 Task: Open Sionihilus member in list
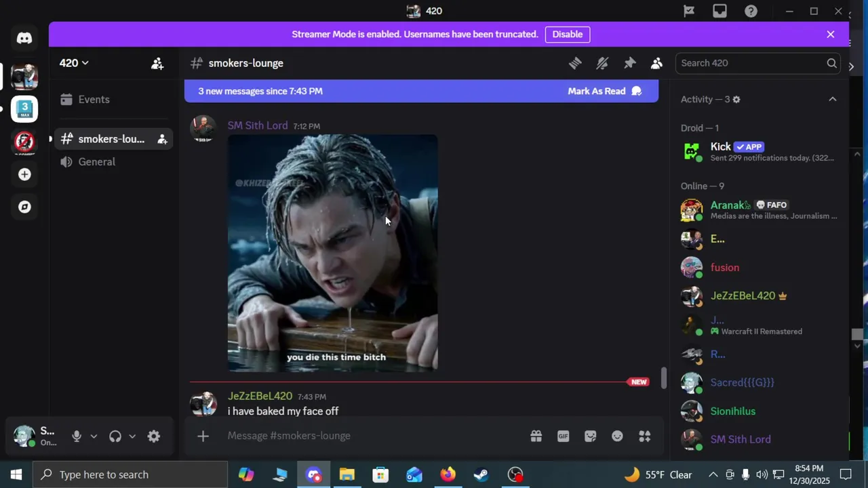tap(759, 411)
